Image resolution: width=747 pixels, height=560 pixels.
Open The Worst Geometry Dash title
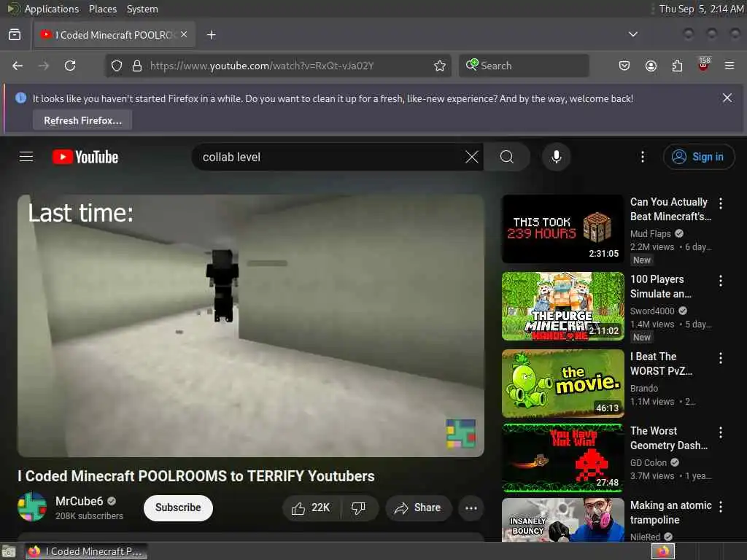pyautogui.click(x=669, y=438)
